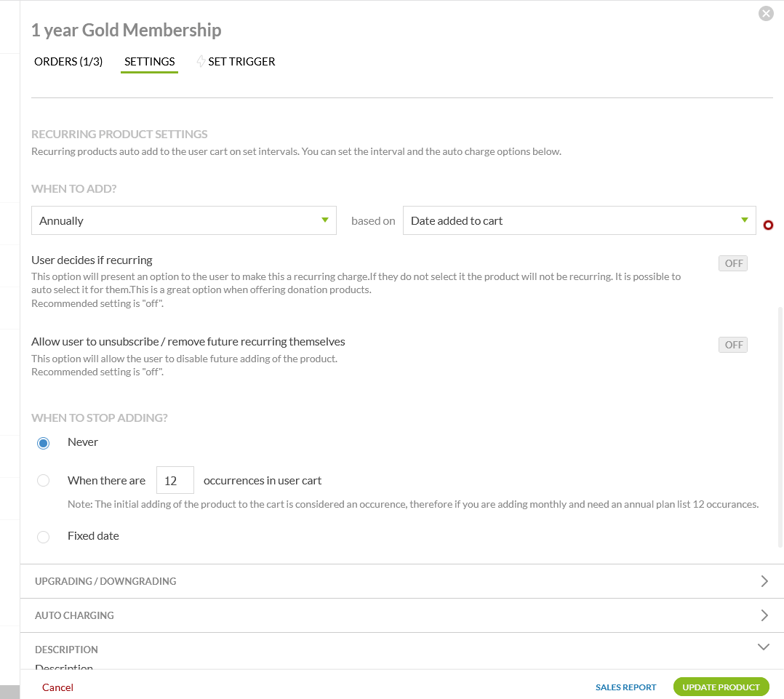This screenshot has width=784, height=699.
Task: Select the 'Never' radio option
Action: (x=44, y=443)
